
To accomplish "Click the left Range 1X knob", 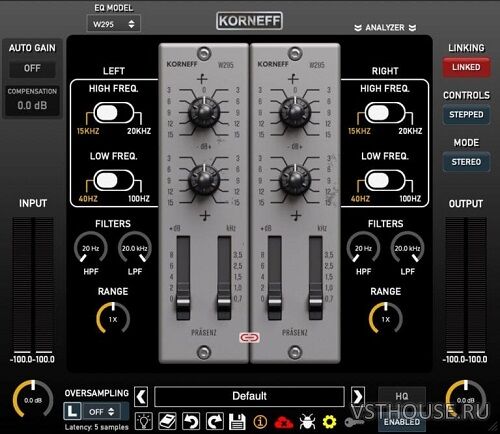I will [113, 319].
